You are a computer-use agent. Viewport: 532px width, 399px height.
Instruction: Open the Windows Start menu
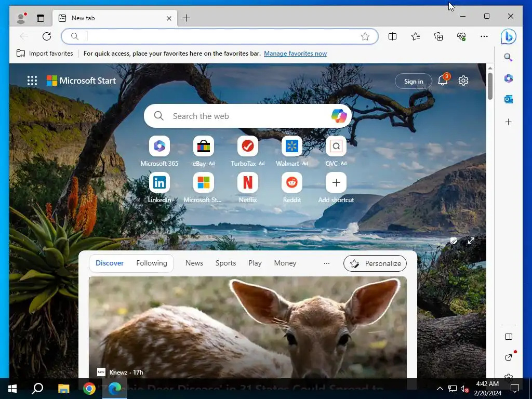(x=12, y=389)
